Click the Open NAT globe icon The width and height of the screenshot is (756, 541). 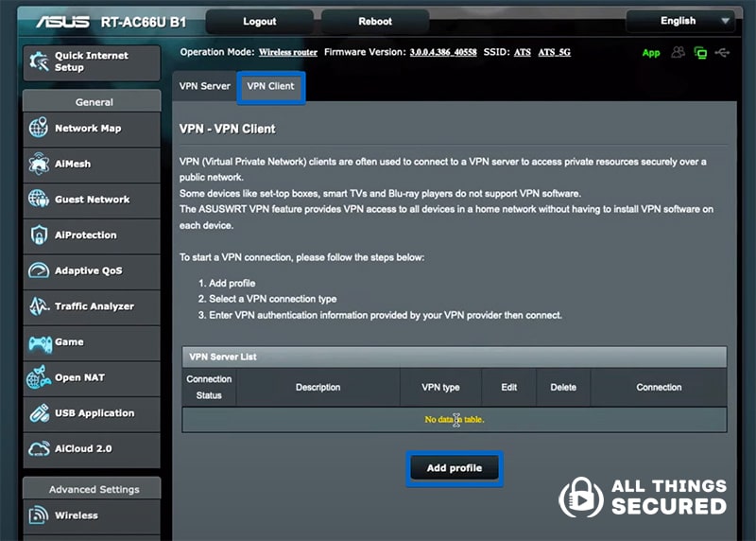pos(39,377)
